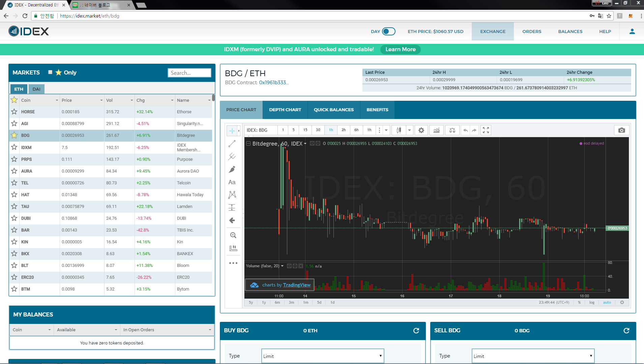
Task: Open the BDG contract address link
Action: click(274, 83)
